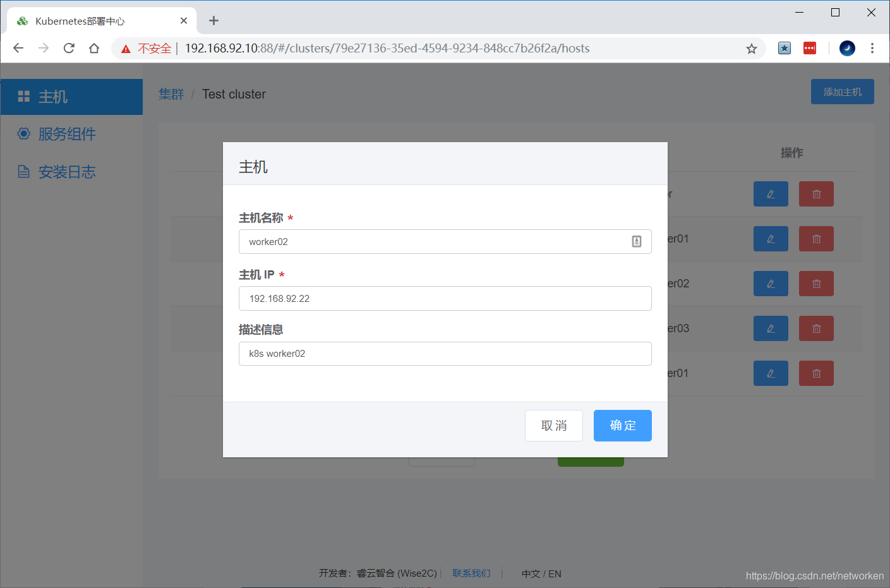Click the autofill contact icon in hostname field
The height and width of the screenshot is (588, 890).
(x=637, y=242)
